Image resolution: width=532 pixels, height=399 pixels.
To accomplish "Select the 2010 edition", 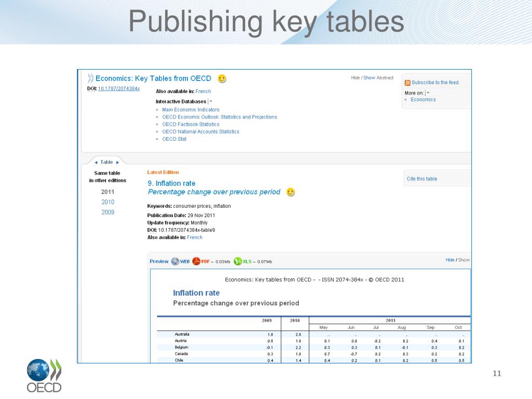I will click(x=108, y=202).
